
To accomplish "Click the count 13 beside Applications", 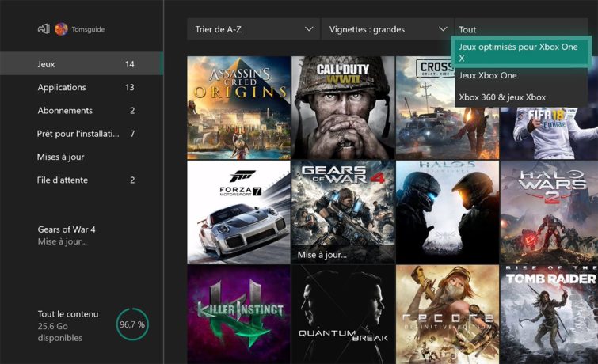I will click(130, 87).
